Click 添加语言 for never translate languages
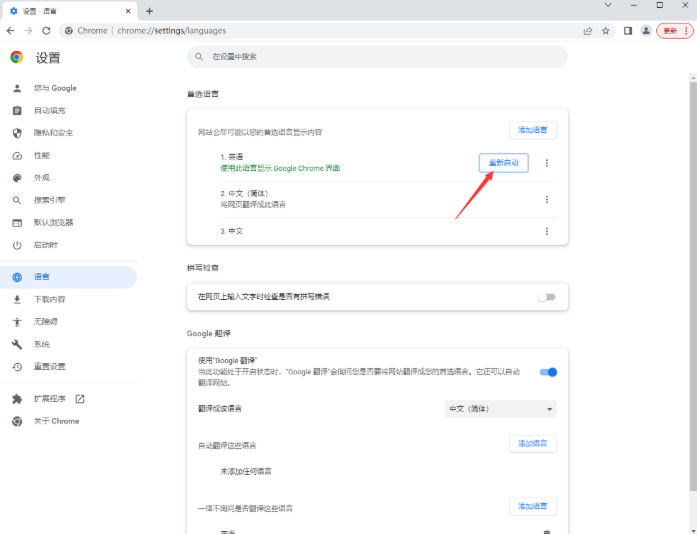This screenshot has width=697, height=534. pos(533,506)
